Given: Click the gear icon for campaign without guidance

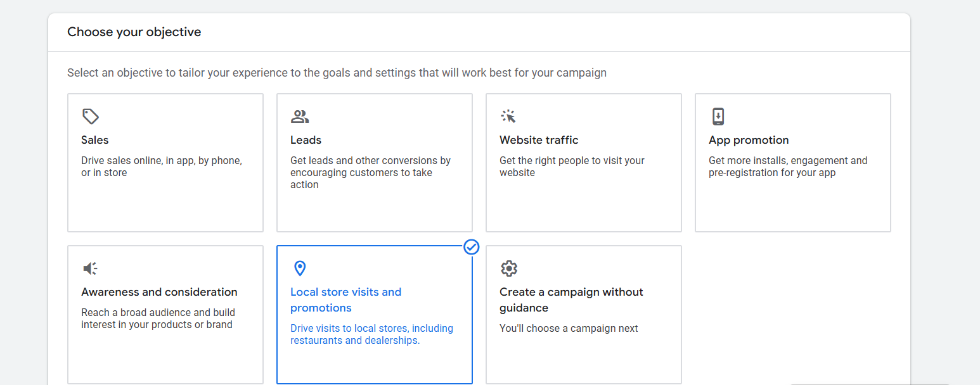Looking at the screenshot, I should pyautogui.click(x=508, y=268).
